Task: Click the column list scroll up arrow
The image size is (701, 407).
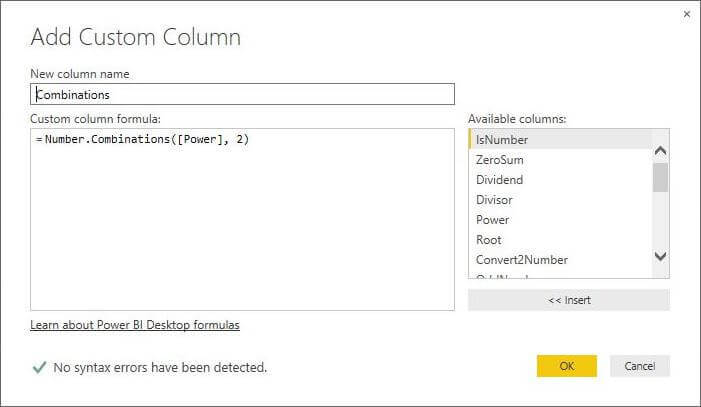Action: 660,150
